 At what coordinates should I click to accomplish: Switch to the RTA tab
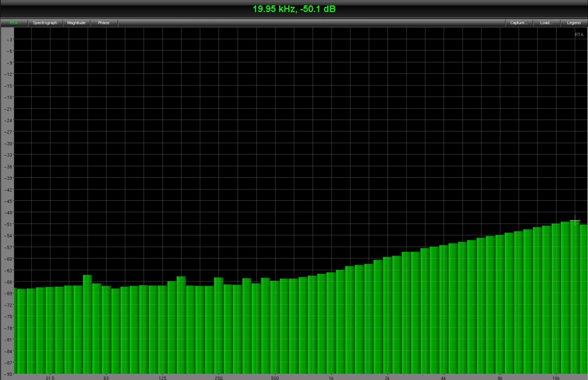click(14, 23)
